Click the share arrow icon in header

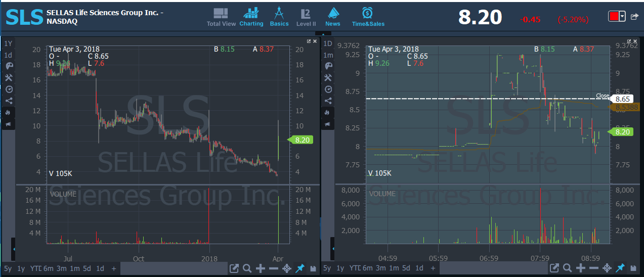tap(634, 17)
